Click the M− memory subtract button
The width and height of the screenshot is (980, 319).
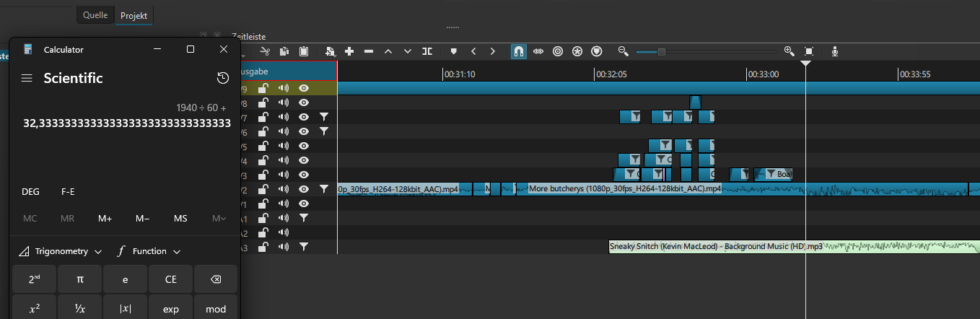click(143, 219)
